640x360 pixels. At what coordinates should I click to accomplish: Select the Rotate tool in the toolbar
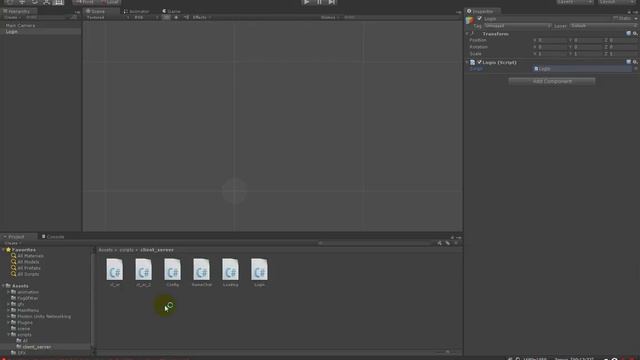click(34, 2)
